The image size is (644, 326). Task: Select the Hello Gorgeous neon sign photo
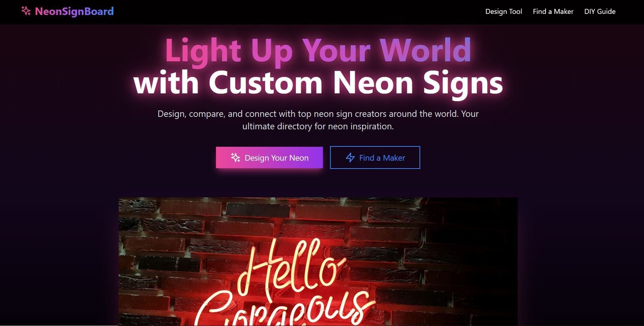tap(318, 262)
